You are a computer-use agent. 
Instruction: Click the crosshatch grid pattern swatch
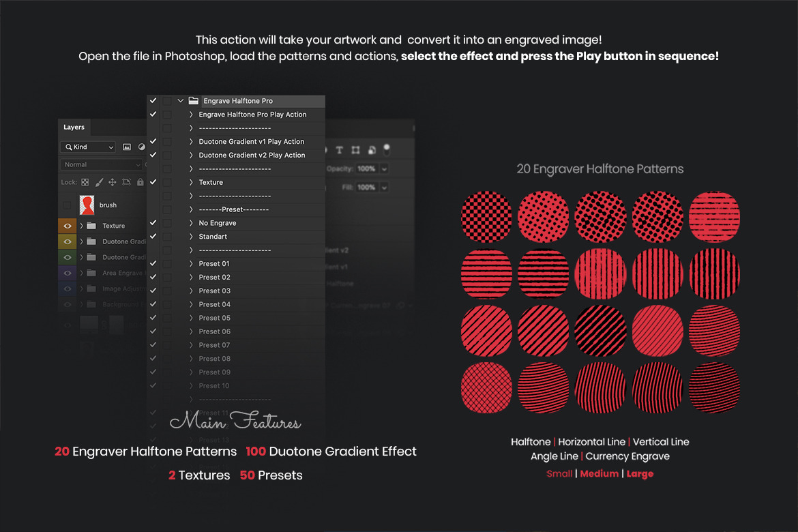tap(486, 387)
